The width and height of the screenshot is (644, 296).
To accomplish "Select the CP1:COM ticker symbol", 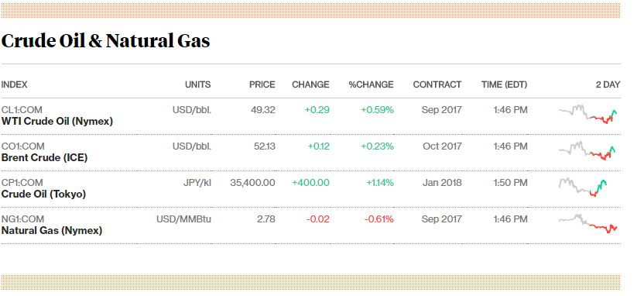I will [x=22, y=183].
